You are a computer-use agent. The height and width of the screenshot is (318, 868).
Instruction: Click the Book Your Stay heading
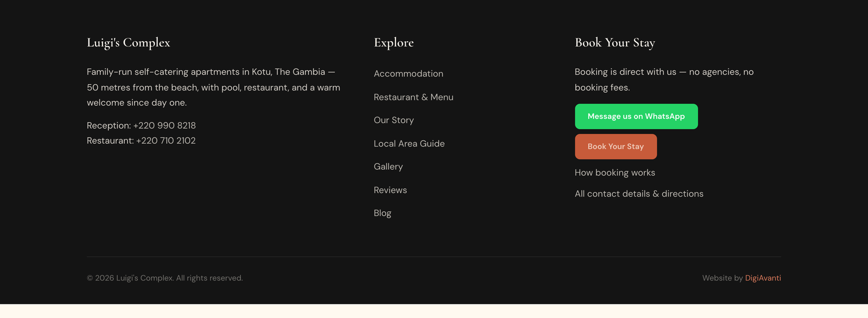point(615,42)
